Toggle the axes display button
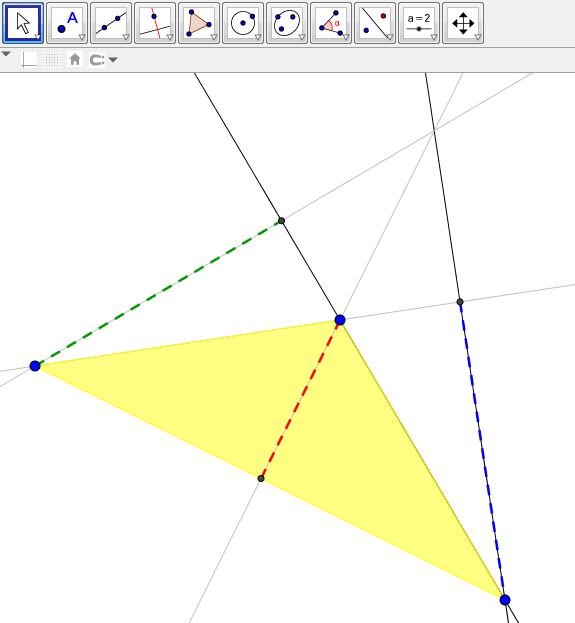Image resolution: width=575 pixels, height=623 pixels. (29, 60)
